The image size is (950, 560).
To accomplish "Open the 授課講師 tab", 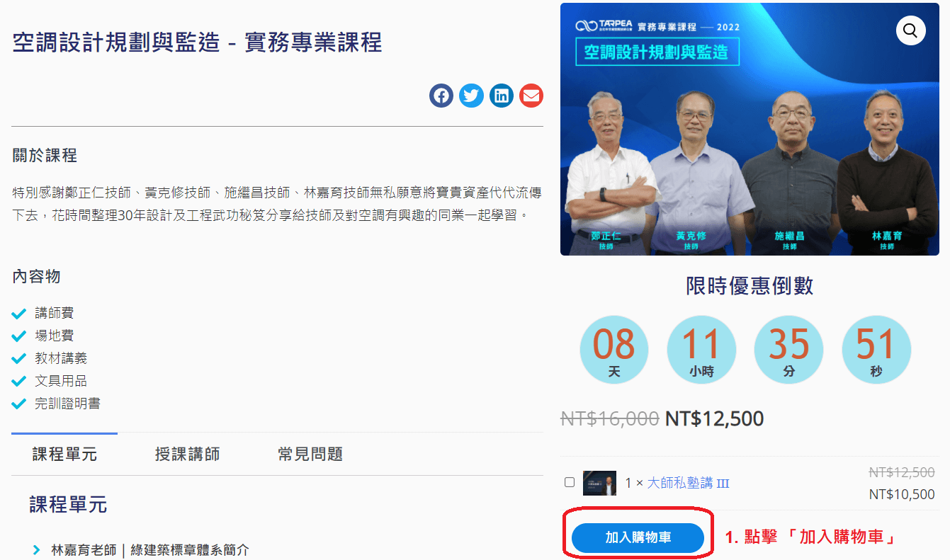I will coord(187,454).
